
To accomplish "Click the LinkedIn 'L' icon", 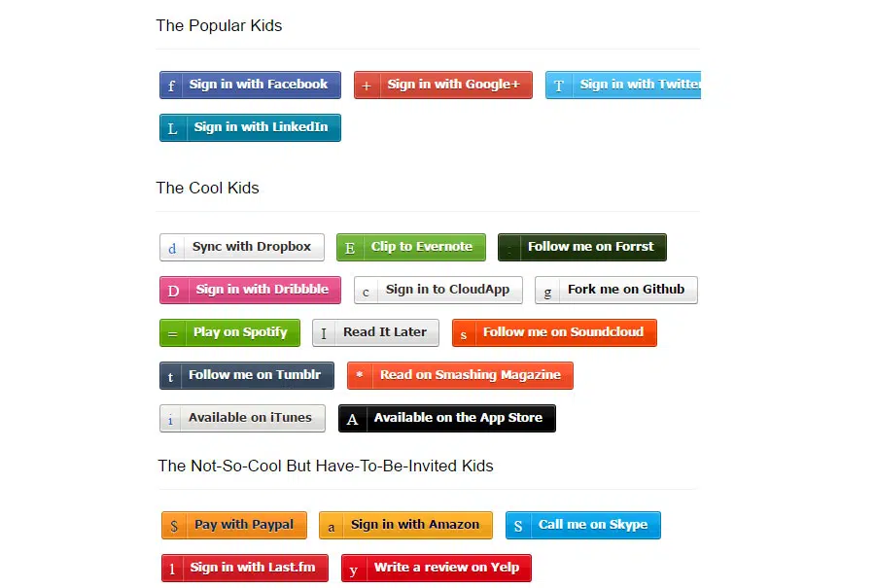I will tap(173, 128).
